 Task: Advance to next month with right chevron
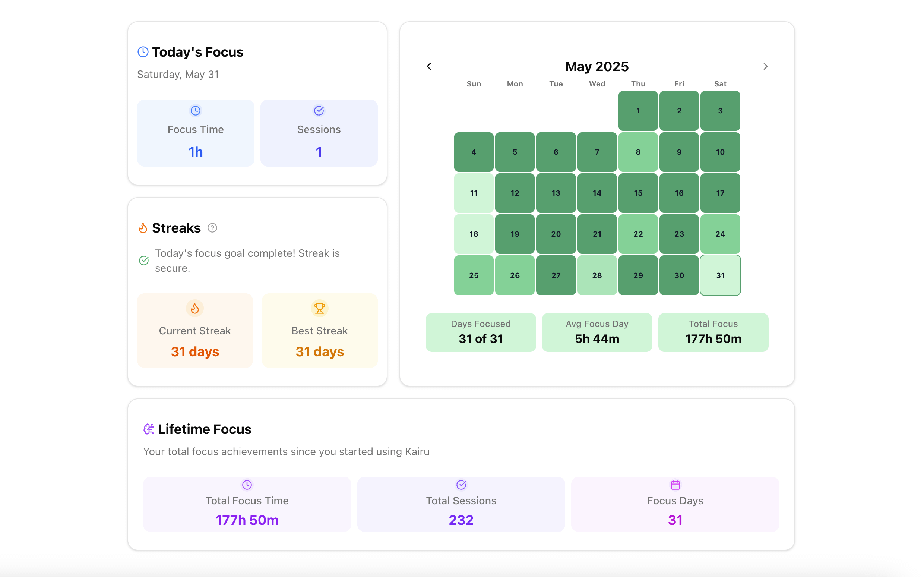tap(765, 66)
